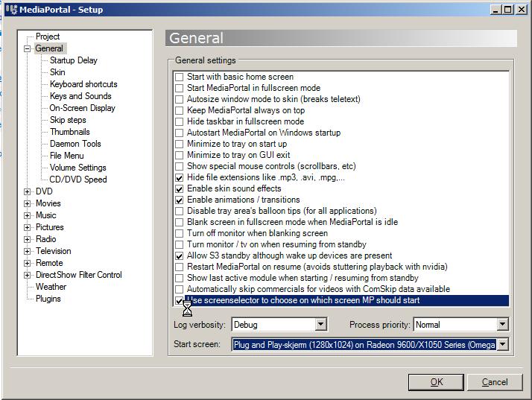Image resolution: width=532 pixels, height=400 pixels.
Task: Expand the Remote tree node
Action: tap(27, 263)
